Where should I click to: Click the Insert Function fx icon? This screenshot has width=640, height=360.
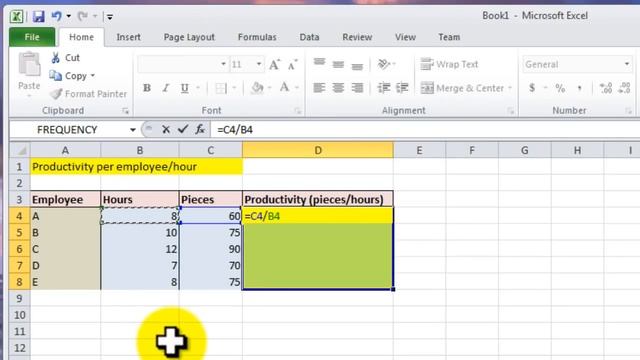click(x=200, y=129)
